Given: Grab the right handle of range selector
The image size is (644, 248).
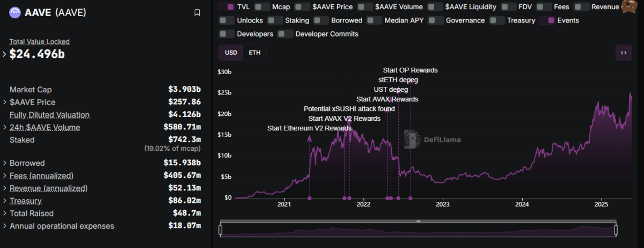Looking at the screenshot, I should coord(616,230).
